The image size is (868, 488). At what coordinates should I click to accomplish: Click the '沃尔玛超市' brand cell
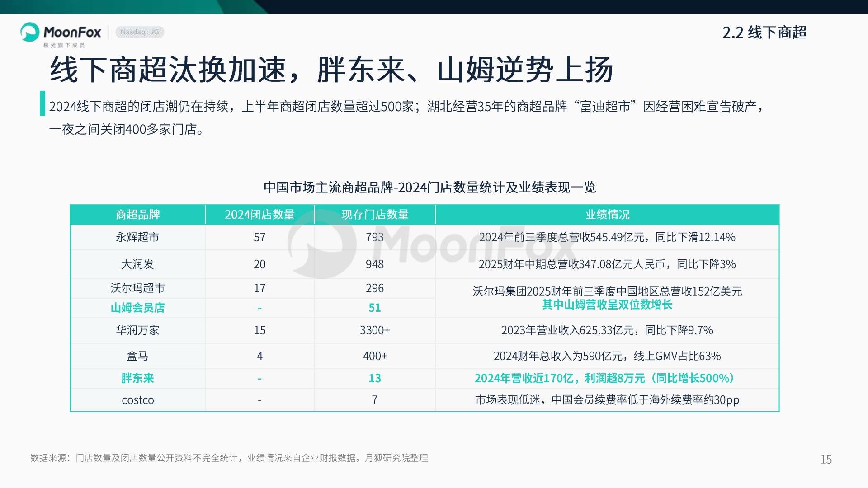tap(138, 288)
